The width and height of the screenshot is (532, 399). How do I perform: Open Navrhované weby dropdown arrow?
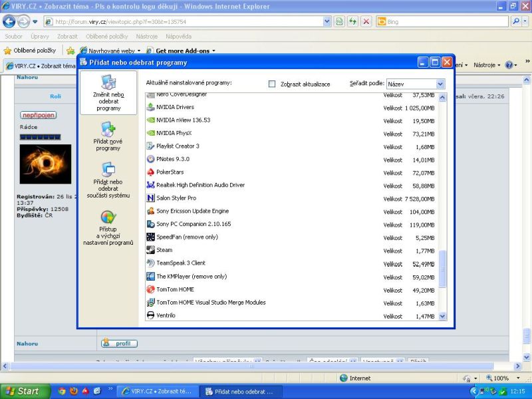click(139, 51)
